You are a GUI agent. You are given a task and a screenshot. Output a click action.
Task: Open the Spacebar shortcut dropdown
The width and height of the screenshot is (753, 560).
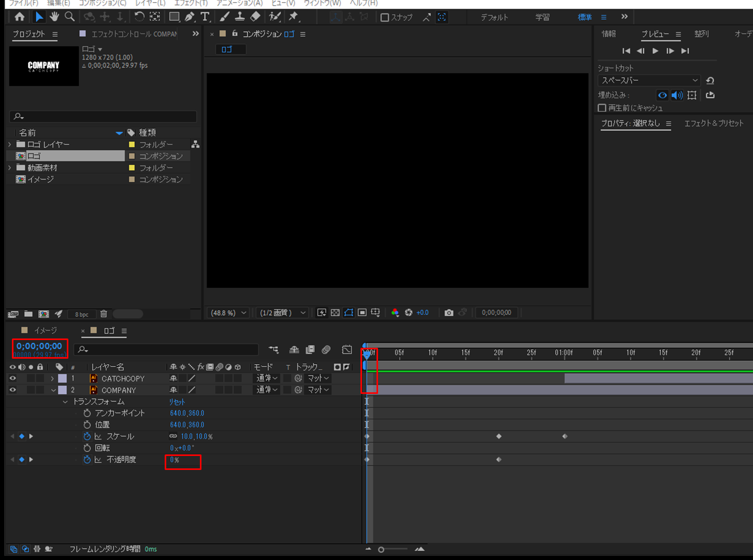[648, 81]
